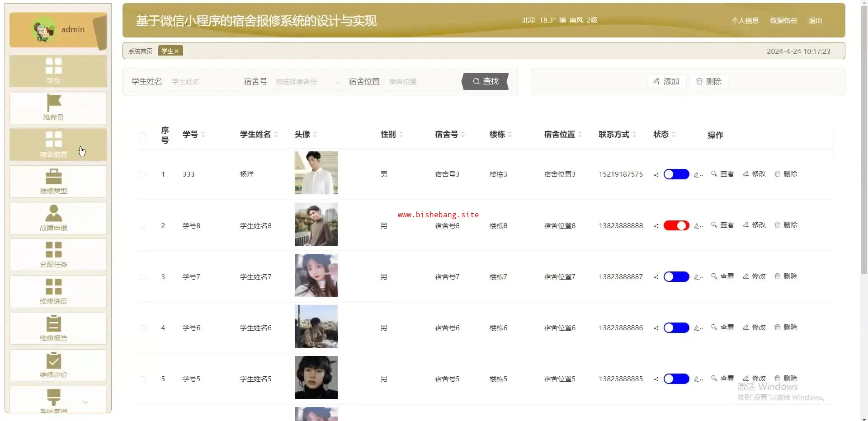Viewport: 868px width, 421px height.
Task: Click 退出 to log out
Action: tap(815, 20)
